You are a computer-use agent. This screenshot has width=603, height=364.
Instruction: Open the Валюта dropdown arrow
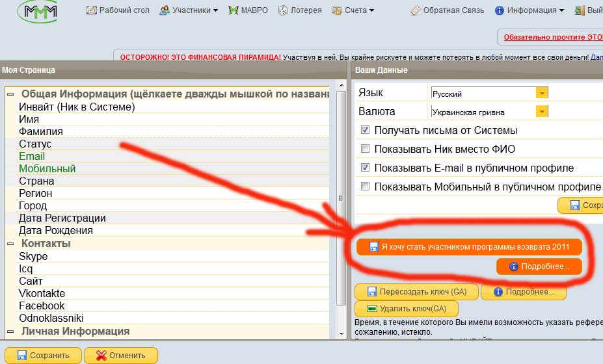tap(542, 112)
